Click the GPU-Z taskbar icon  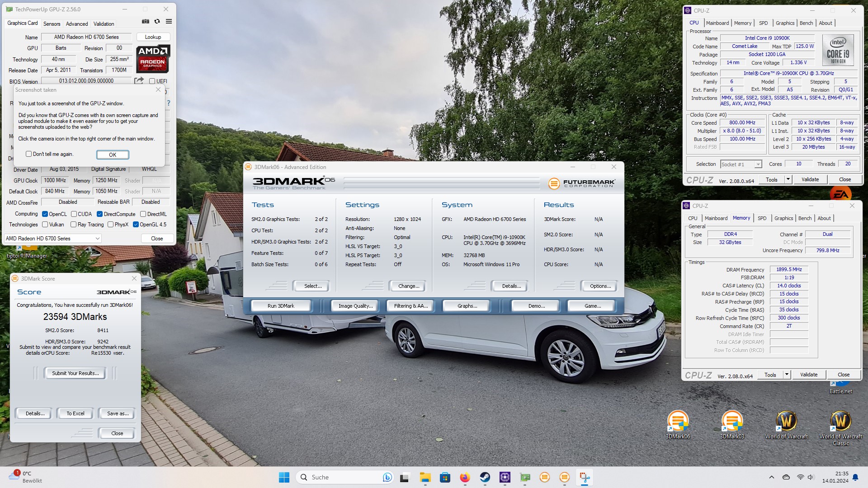tap(524, 477)
